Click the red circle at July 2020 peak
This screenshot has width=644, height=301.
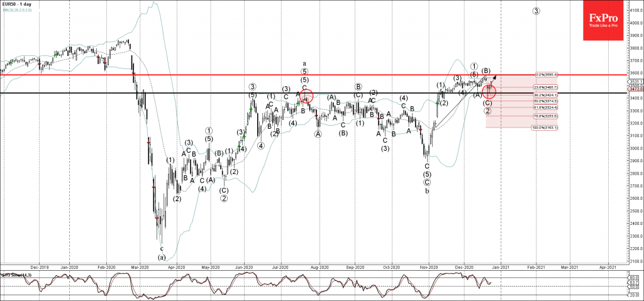coord(306,96)
